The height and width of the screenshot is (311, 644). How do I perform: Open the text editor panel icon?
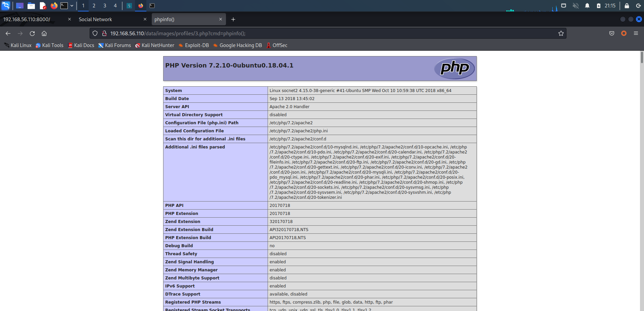click(x=43, y=6)
